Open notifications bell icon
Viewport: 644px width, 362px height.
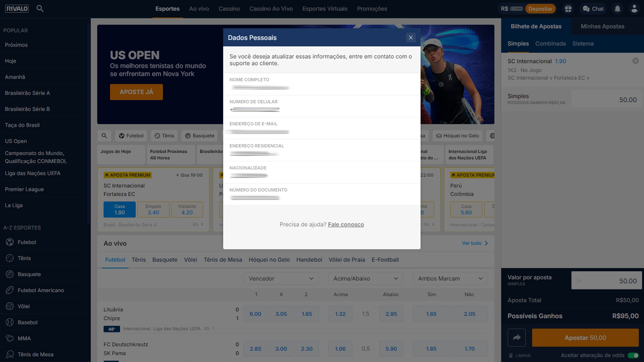click(618, 9)
